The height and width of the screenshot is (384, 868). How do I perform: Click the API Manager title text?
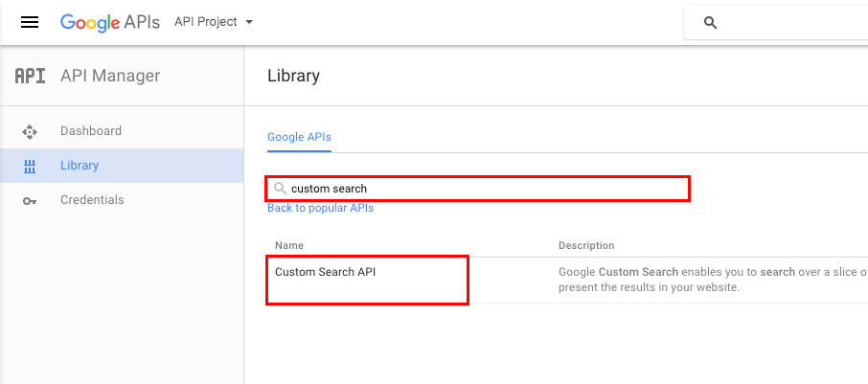(x=110, y=76)
